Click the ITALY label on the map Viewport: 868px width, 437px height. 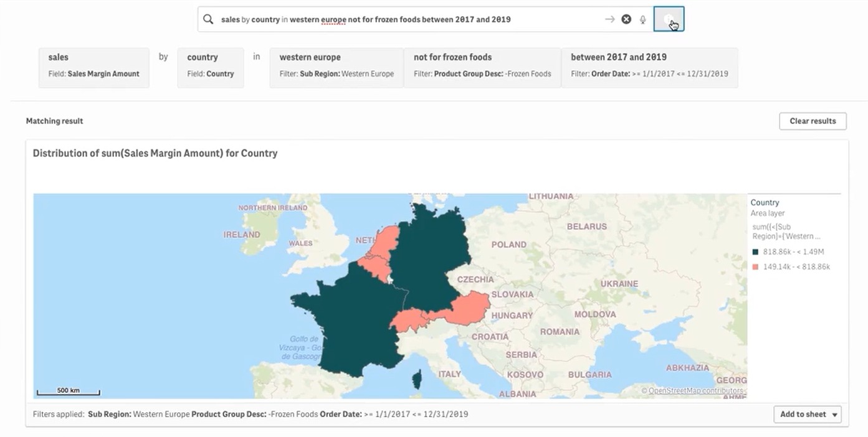(449, 374)
